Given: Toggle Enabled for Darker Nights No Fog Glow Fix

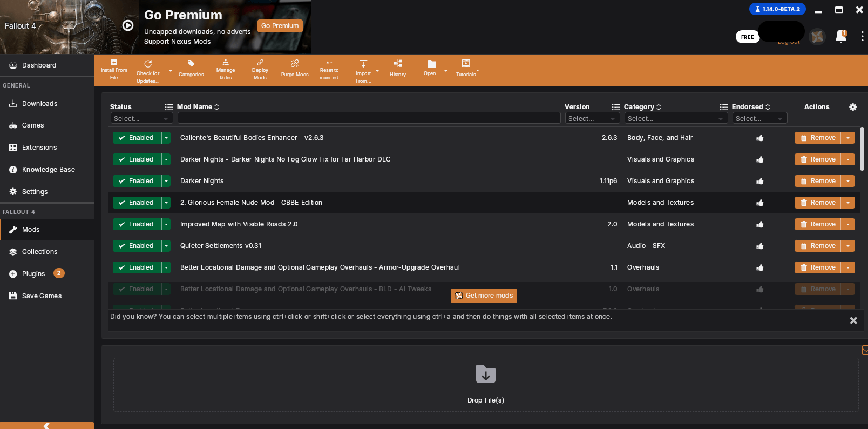Looking at the screenshot, I should coord(137,159).
